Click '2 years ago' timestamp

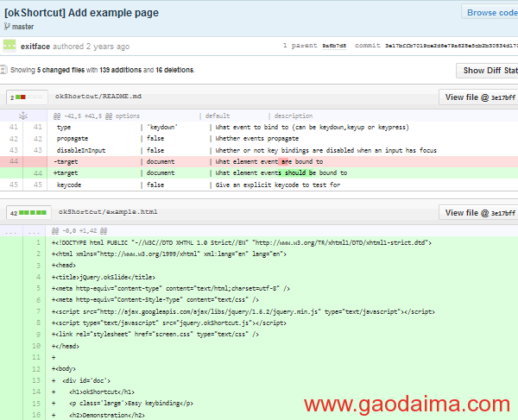(108, 47)
